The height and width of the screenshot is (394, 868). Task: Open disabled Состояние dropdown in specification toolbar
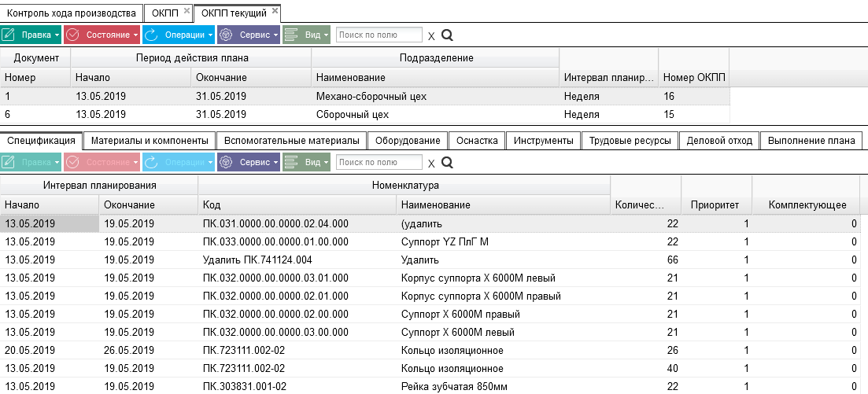click(102, 162)
